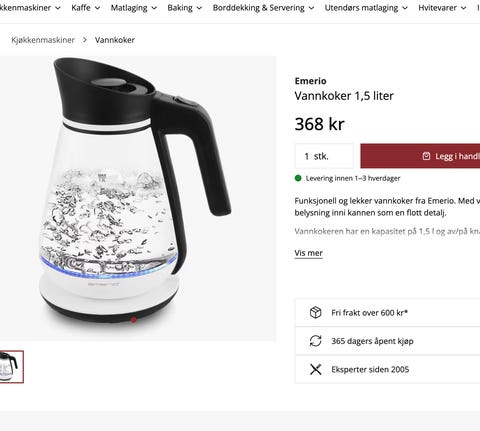
Task: Click the shopping bag icon on red button
Action: point(426,156)
